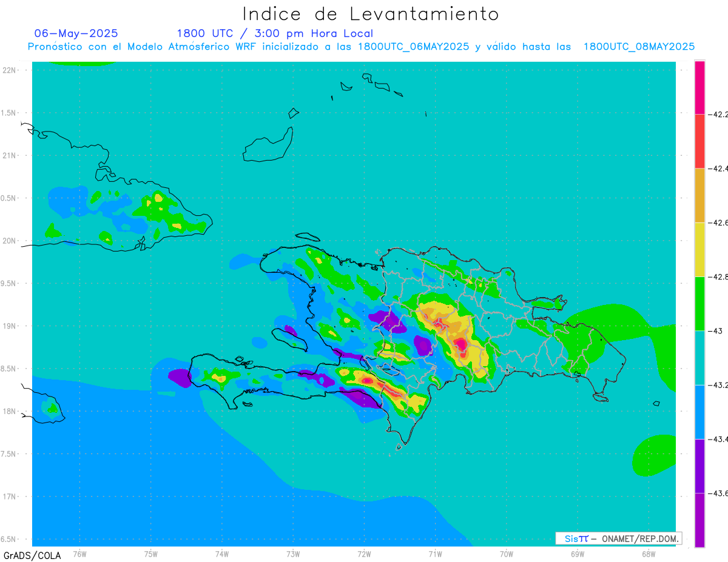Click the 68W longitude label

(x=649, y=554)
